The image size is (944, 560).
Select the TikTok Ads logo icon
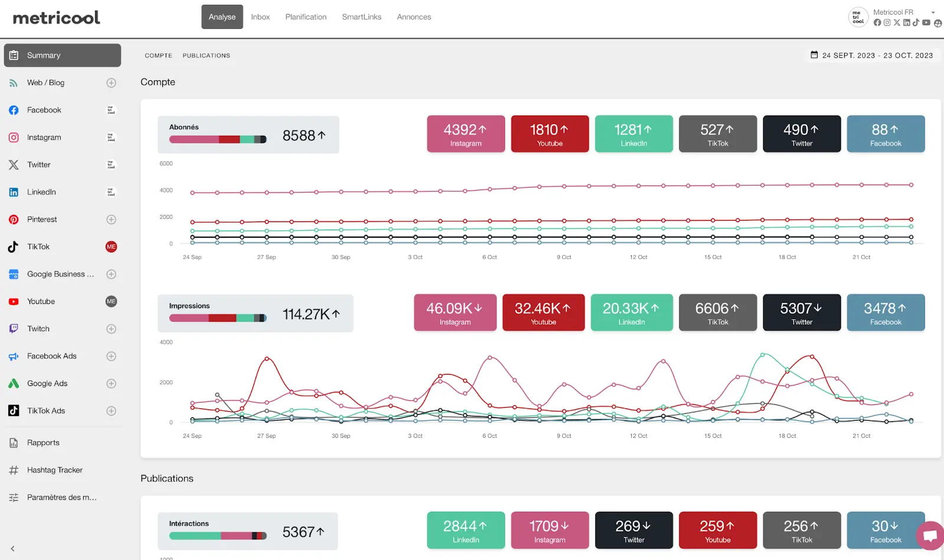14,411
